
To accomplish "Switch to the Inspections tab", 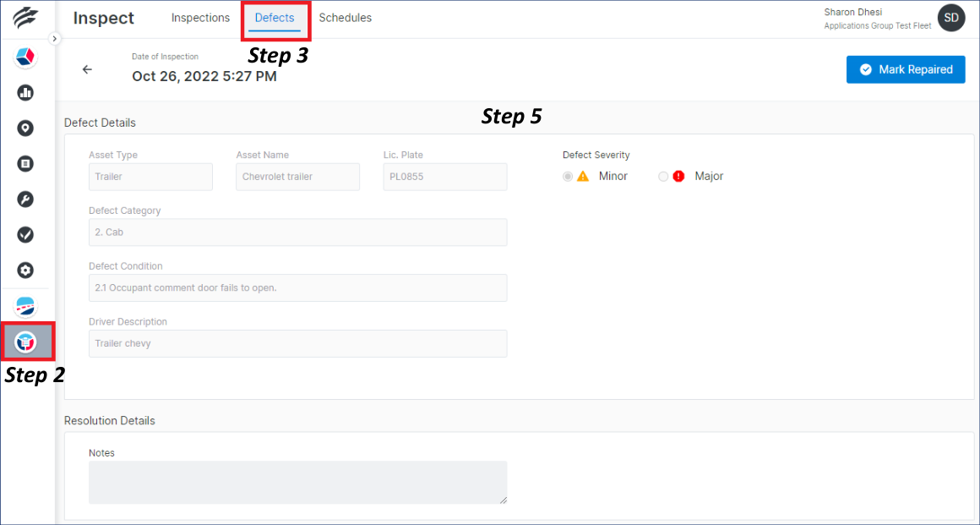I will pyautogui.click(x=200, y=18).
